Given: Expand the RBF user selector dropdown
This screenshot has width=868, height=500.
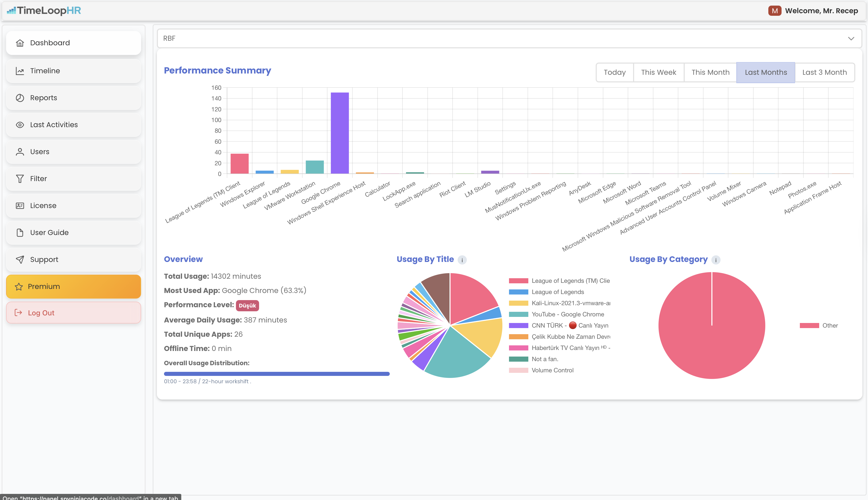Looking at the screenshot, I should tap(851, 38).
